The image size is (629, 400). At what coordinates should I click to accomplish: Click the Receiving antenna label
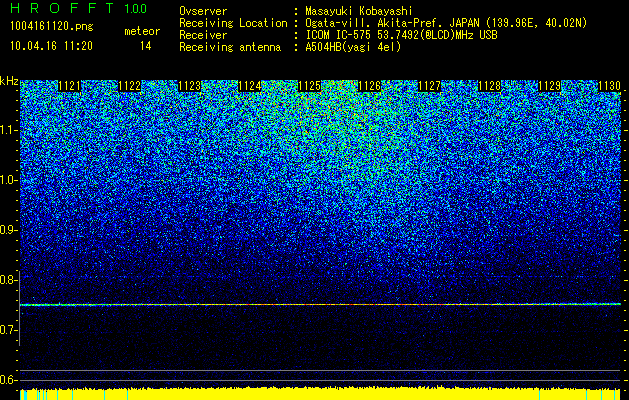[x=230, y=47]
